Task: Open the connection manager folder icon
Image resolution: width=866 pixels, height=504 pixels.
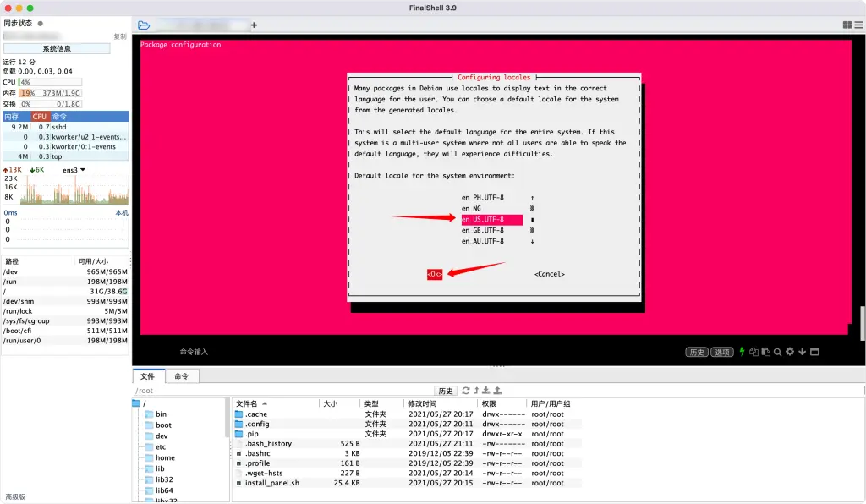Action: (144, 25)
